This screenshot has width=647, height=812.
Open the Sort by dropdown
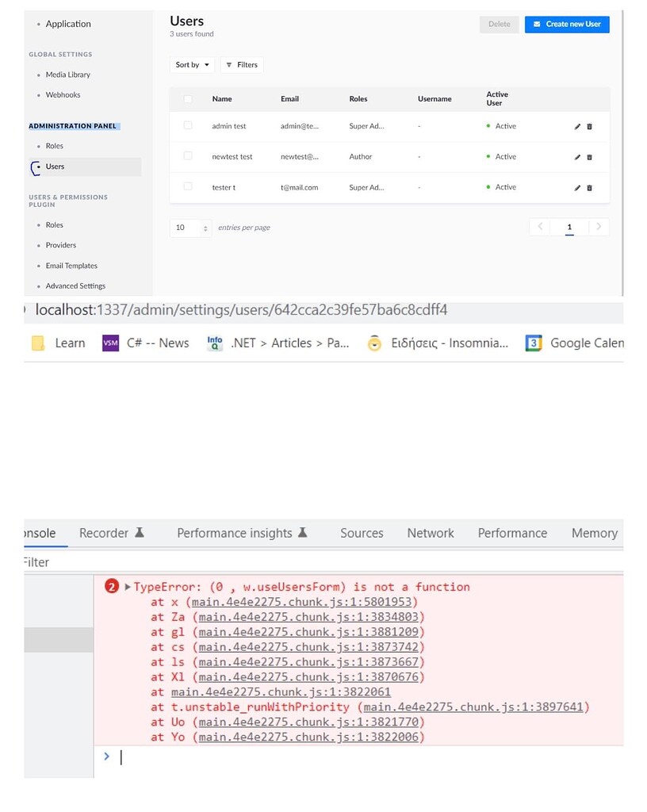[191, 64]
